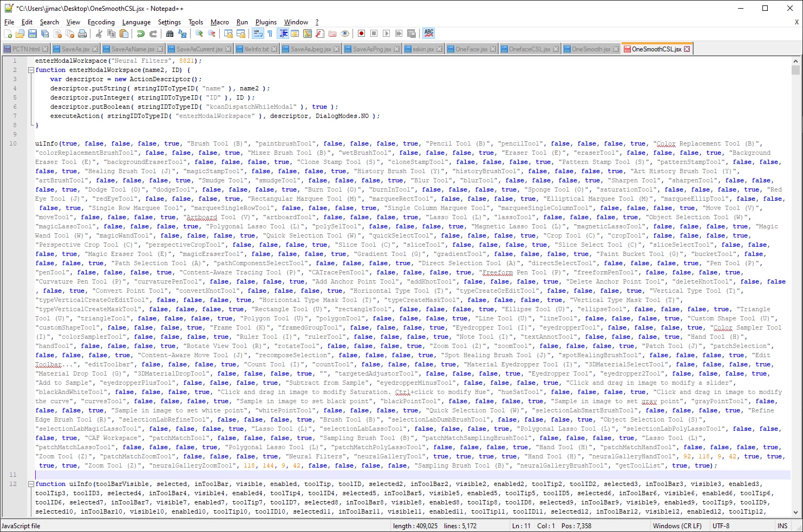Click the Save Recorded Macro icon

point(412,34)
